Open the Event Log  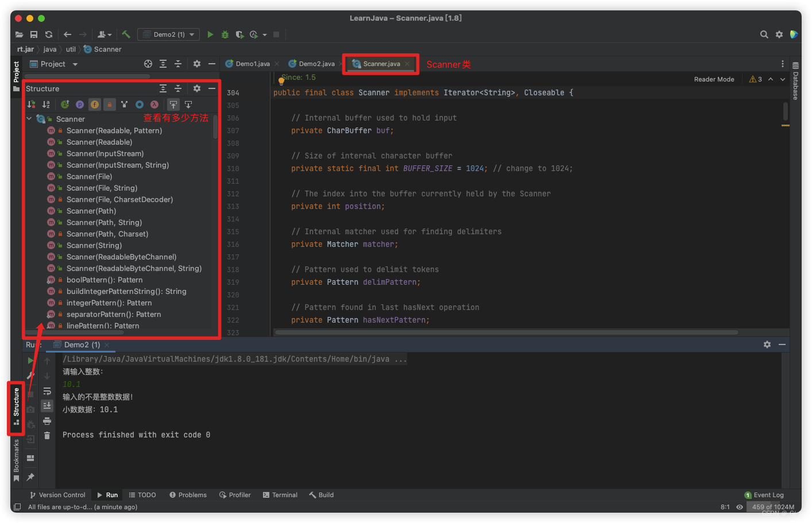tap(764, 495)
